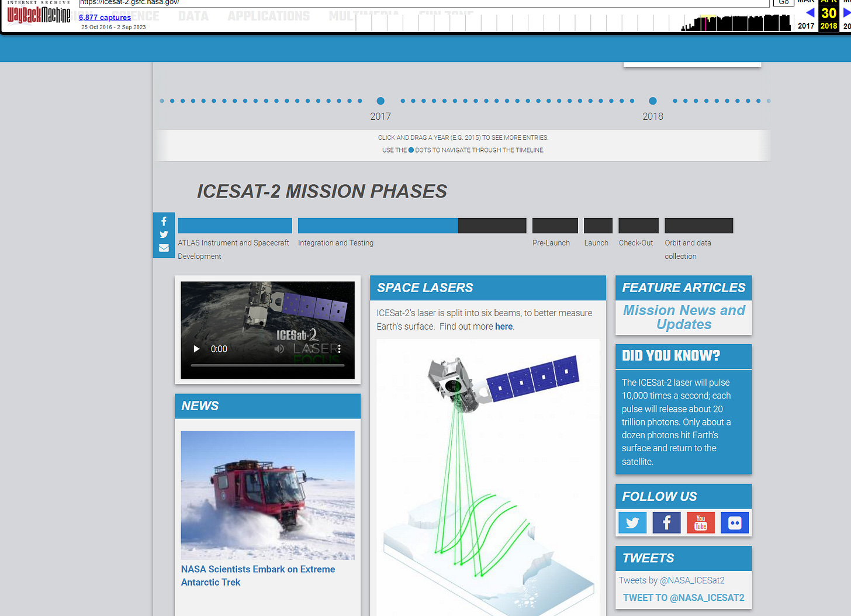851x616 pixels.
Task: Play the ICESat-2 Laser Focus video
Action: tap(196, 349)
